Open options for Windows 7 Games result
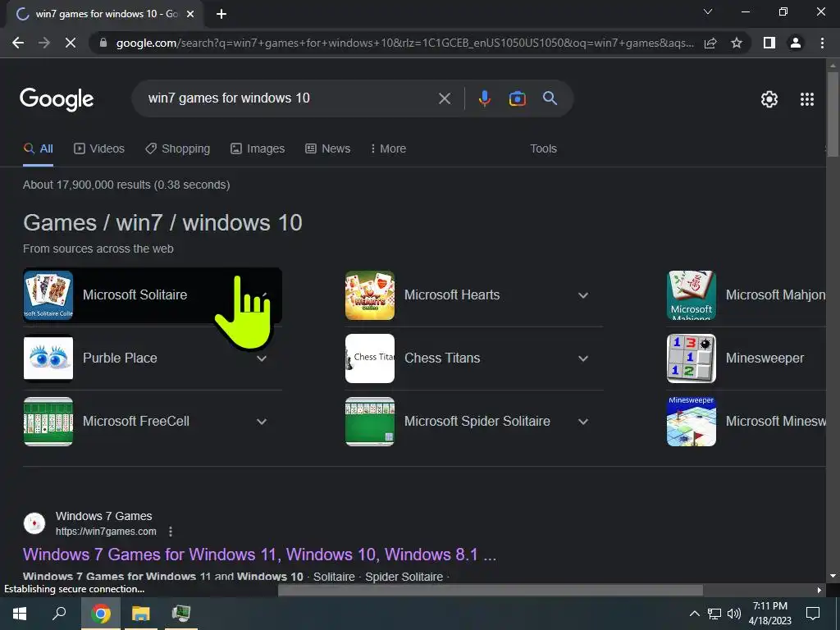Viewport: 840px width, 630px height. tap(171, 532)
